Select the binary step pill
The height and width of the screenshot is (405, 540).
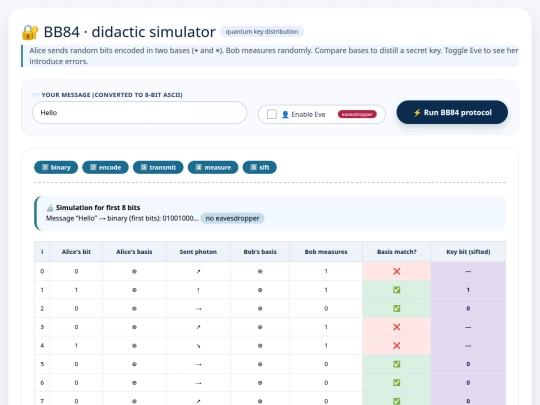pyautogui.click(x=56, y=167)
